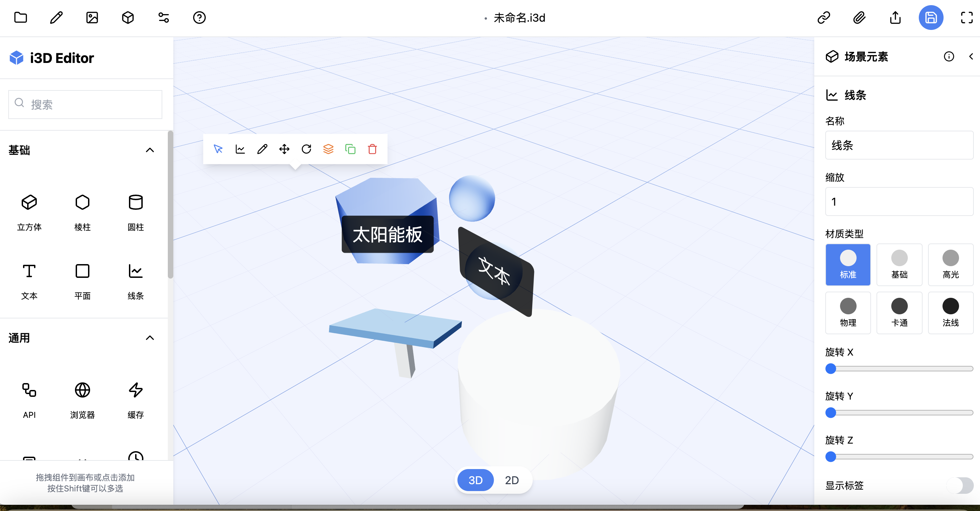Collapse the 基础 component section
Image resolution: width=980 pixels, height=511 pixels.
(150, 150)
